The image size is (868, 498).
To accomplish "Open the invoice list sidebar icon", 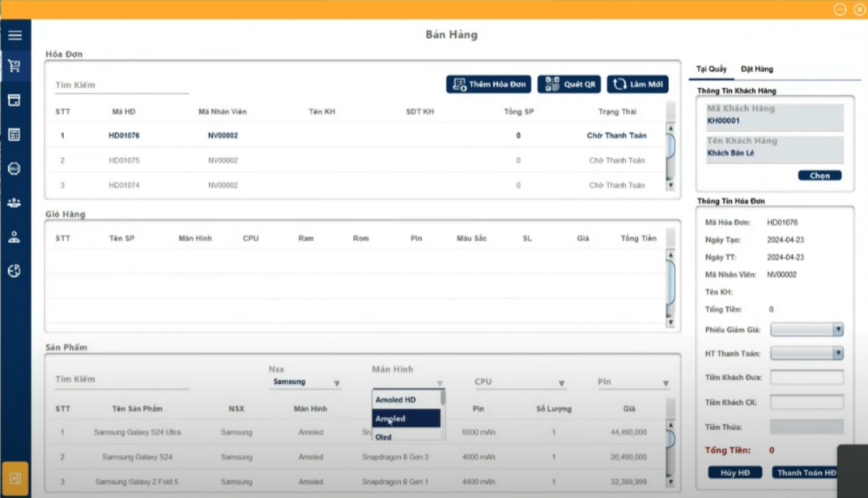I will click(15, 134).
